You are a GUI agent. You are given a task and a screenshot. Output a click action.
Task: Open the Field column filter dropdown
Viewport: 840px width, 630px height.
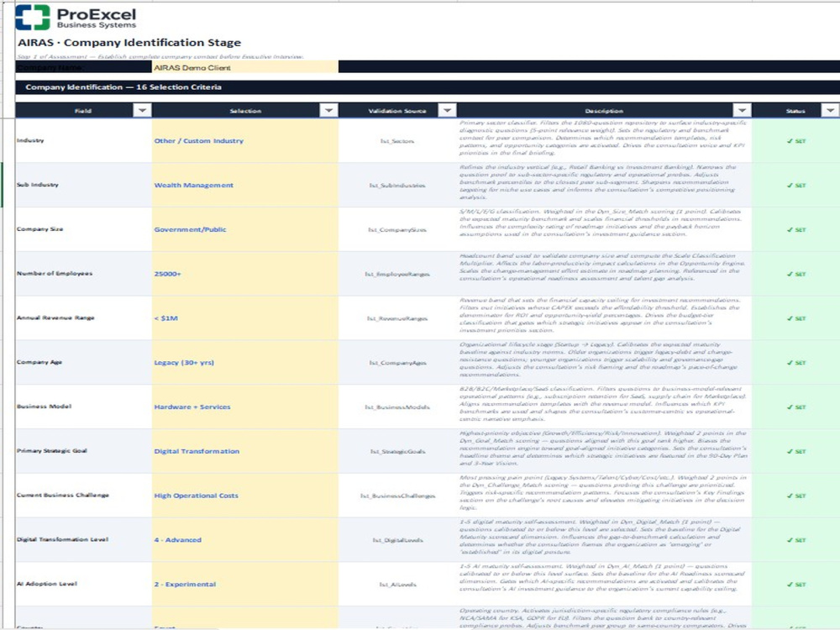click(x=142, y=110)
